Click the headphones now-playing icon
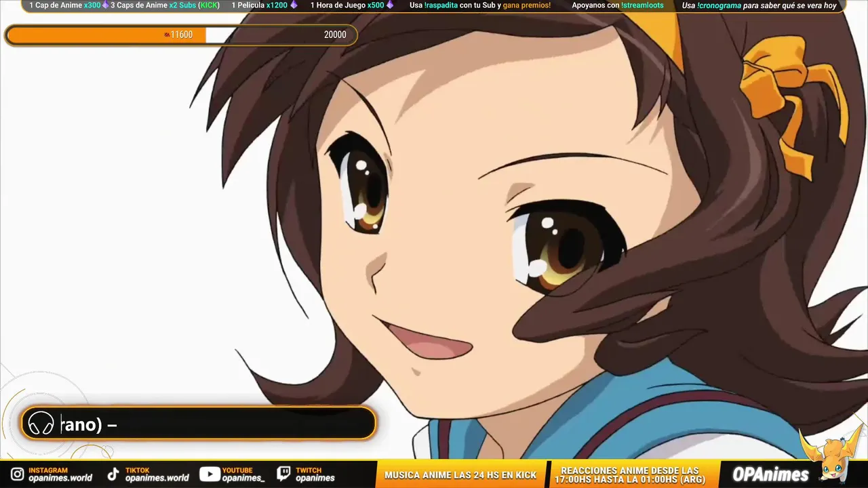 pyautogui.click(x=41, y=424)
